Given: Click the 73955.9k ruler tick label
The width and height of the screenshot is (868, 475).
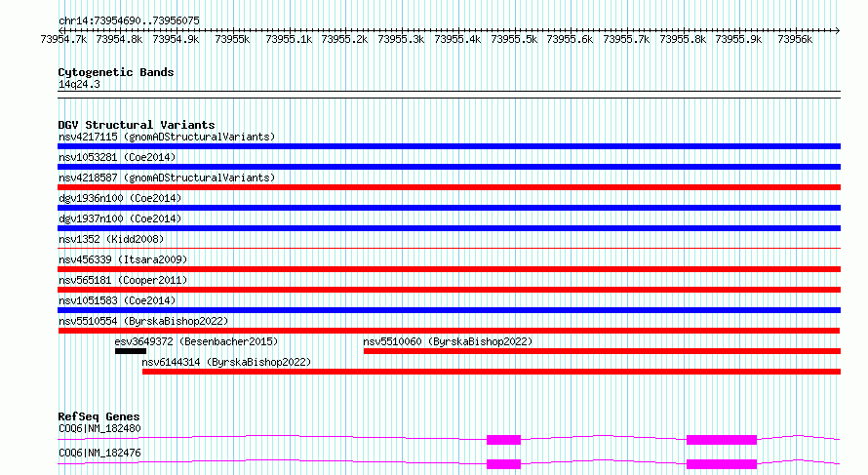Looking at the screenshot, I should coord(738,39).
